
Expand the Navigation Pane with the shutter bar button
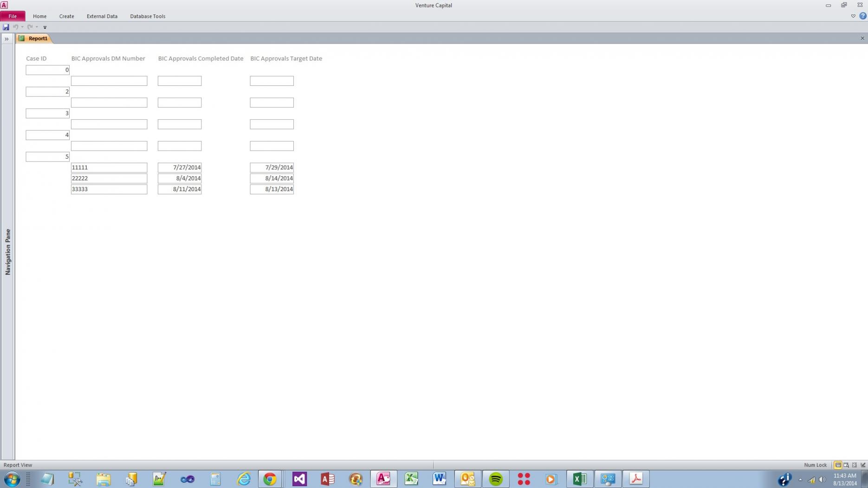click(6, 39)
